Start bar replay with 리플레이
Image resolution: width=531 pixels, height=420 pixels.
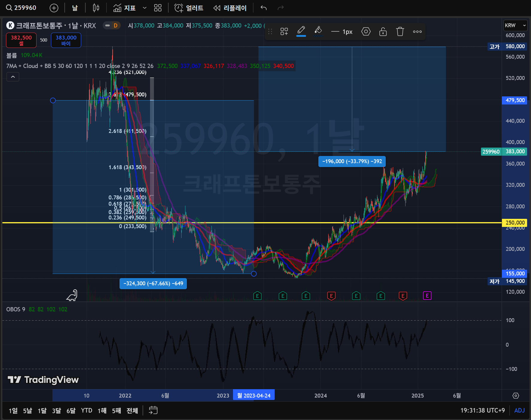tap(230, 8)
